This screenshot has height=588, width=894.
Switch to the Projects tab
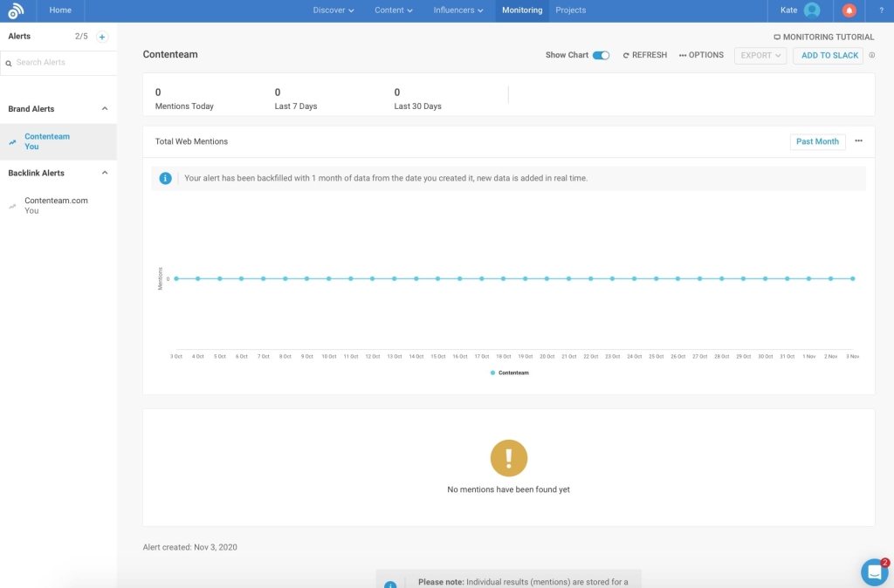571,10
